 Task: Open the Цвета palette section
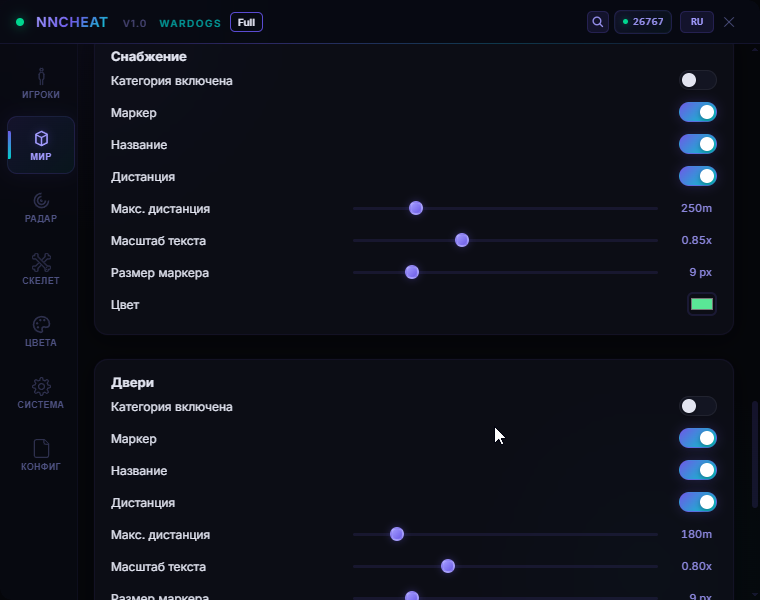[x=41, y=332]
